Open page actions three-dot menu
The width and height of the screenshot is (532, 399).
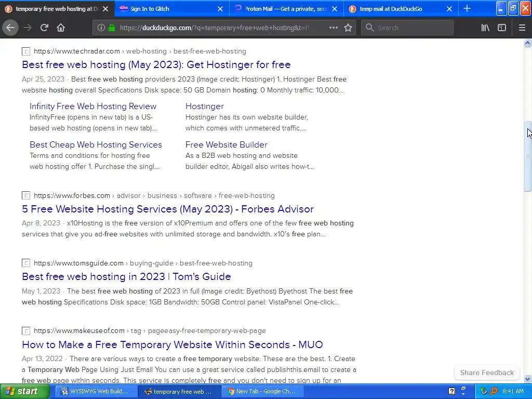pyautogui.click(x=334, y=28)
